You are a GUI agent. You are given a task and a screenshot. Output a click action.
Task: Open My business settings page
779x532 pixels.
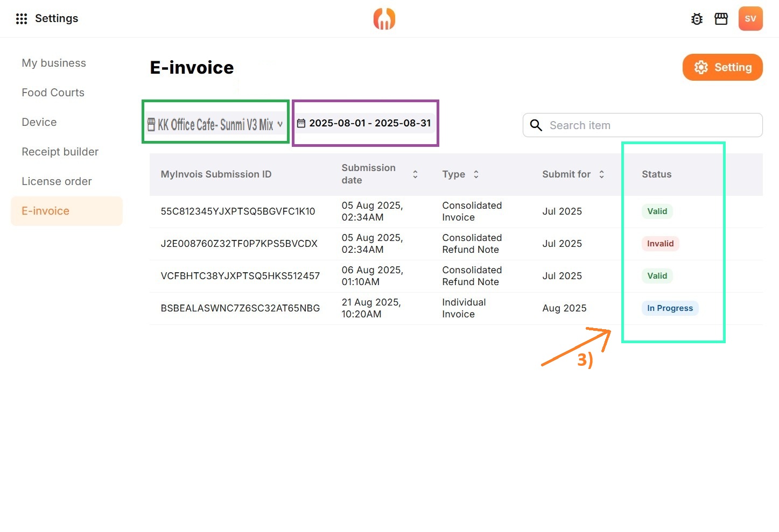[54, 63]
